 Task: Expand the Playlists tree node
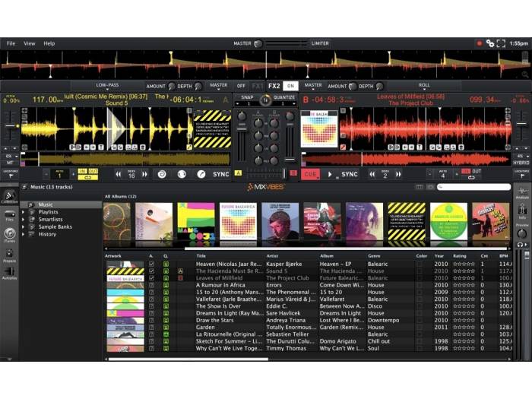[24, 212]
